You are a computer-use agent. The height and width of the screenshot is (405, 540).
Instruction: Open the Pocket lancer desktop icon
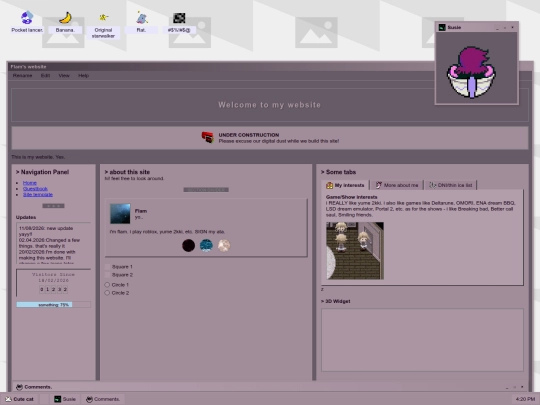(27, 22)
